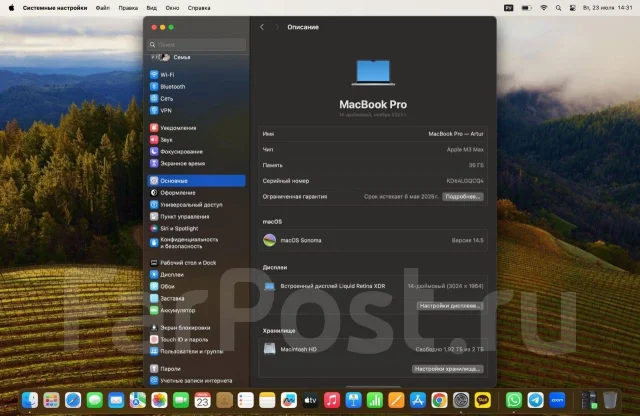
Task: Click the battery icon in menu bar
Action: coord(527,8)
